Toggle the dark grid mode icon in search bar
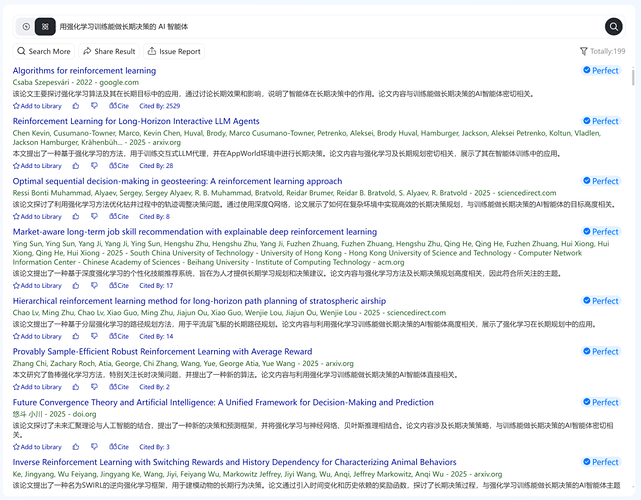 (45, 27)
